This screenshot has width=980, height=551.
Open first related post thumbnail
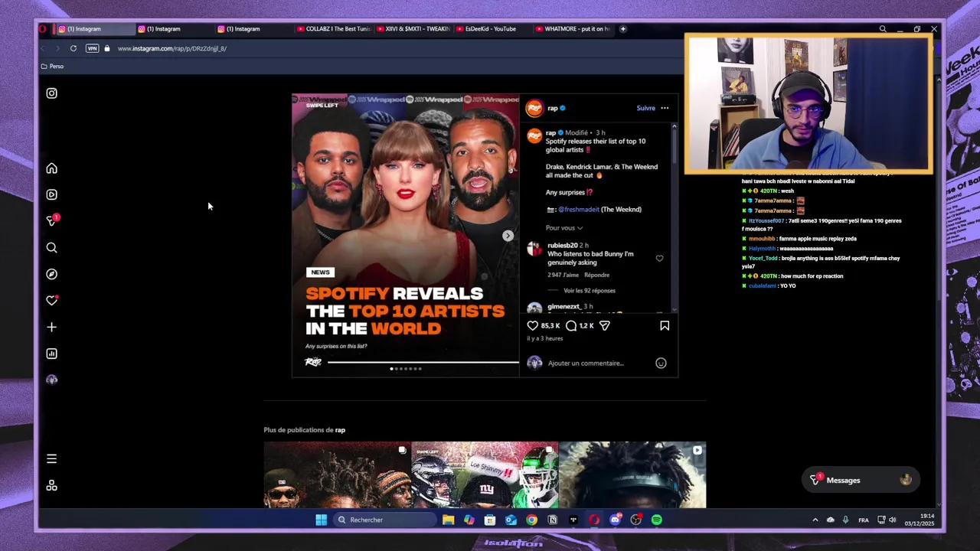point(337,474)
